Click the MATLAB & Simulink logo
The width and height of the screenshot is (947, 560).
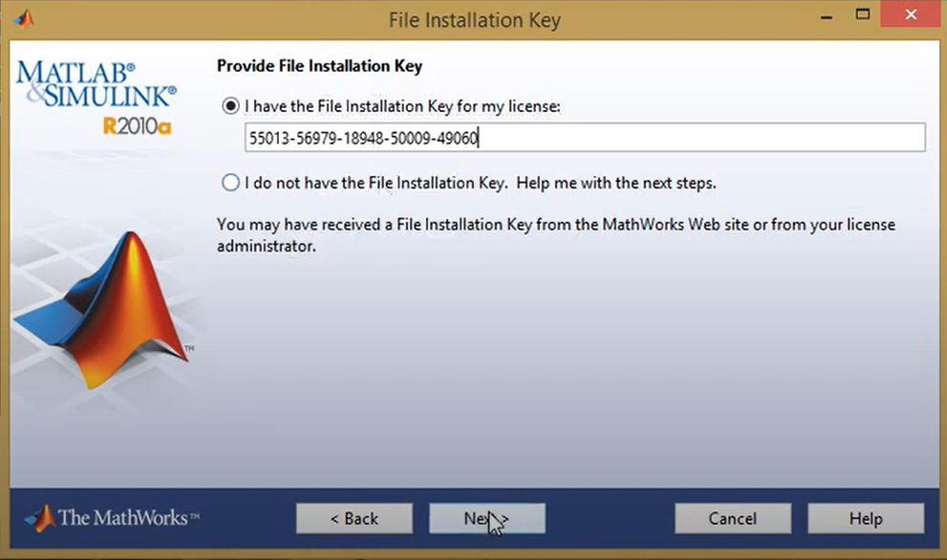97,85
